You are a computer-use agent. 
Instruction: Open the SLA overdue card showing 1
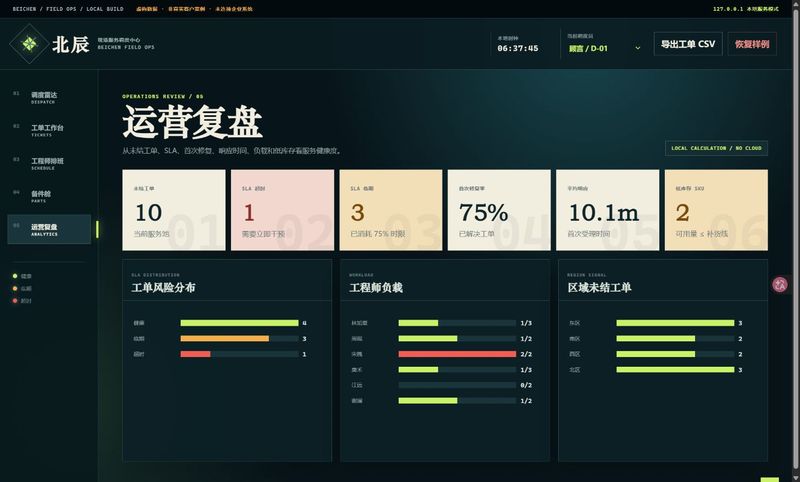[282, 210]
